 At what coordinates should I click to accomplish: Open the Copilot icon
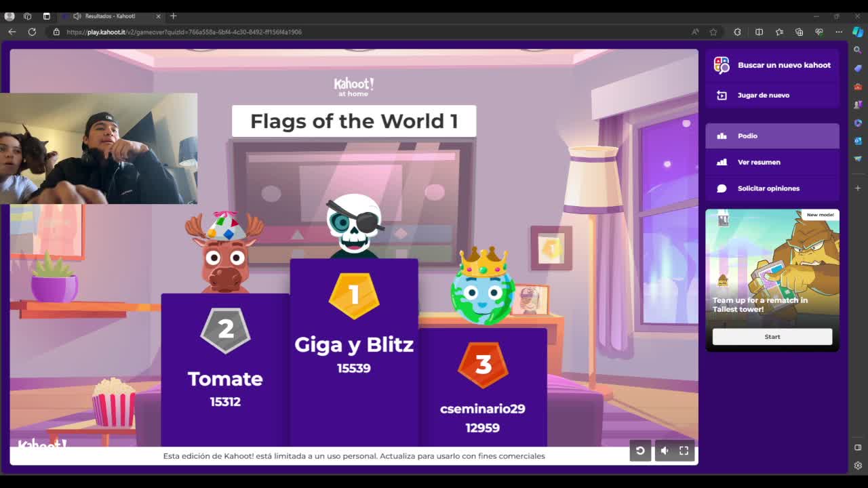[858, 32]
